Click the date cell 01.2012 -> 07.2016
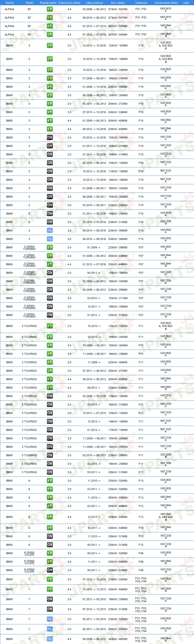 pos(94,264)
